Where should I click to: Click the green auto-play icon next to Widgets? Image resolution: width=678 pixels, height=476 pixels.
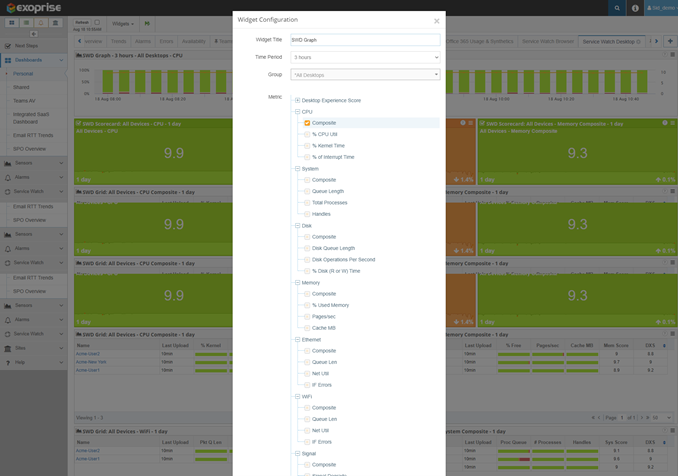pos(147,24)
